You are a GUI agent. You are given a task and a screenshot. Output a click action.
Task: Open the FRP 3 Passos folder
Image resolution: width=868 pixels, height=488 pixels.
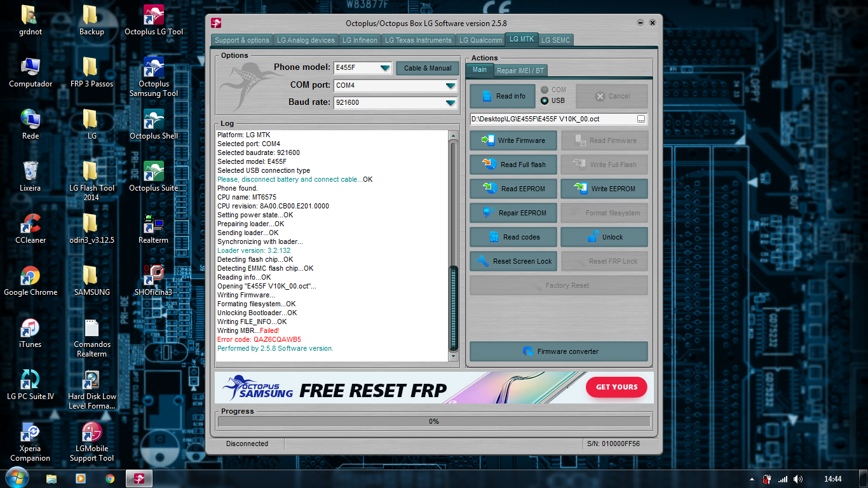(x=92, y=72)
